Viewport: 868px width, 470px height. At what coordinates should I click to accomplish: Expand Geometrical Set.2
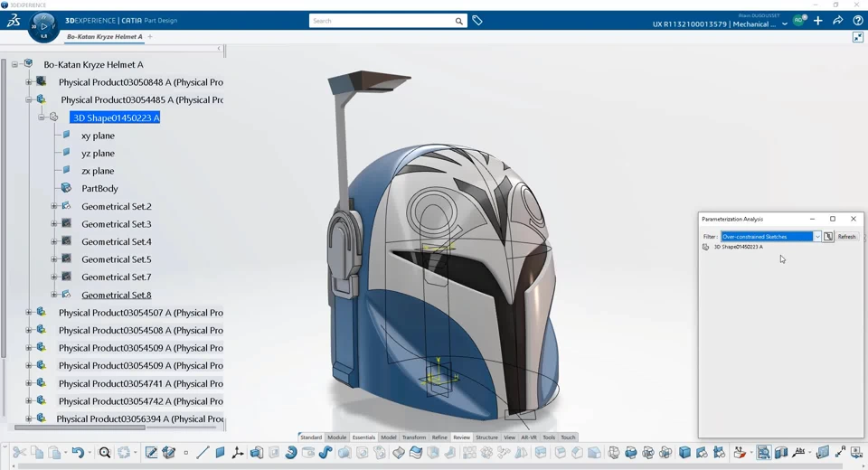coord(54,206)
